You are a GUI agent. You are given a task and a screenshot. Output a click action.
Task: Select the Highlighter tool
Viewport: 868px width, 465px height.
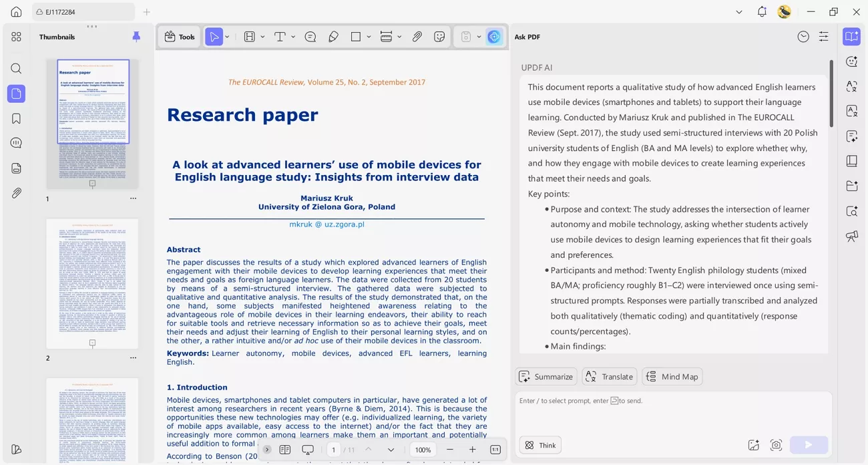point(333,37)
